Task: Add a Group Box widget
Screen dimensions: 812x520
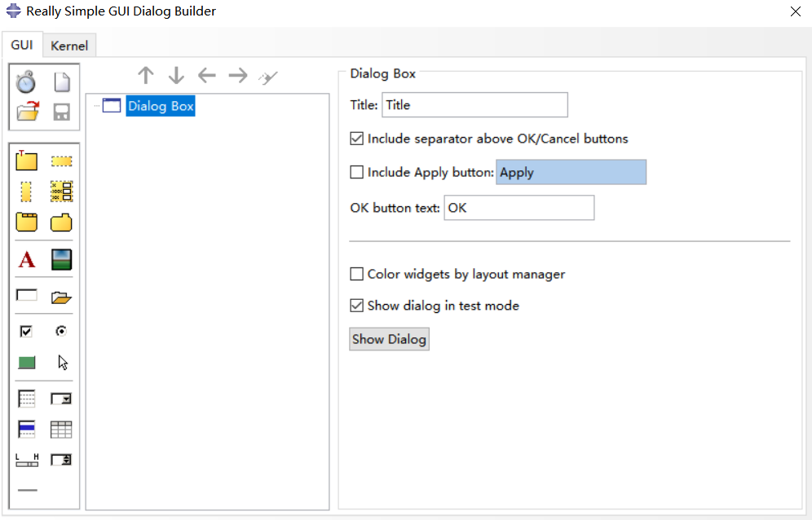Action: (27, 161)
